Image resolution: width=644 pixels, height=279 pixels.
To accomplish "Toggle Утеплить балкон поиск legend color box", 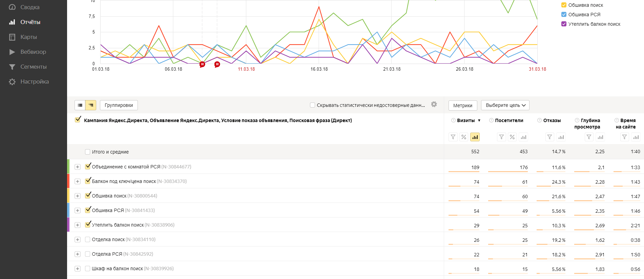I will pyautogui.click(x=564, y=24).
